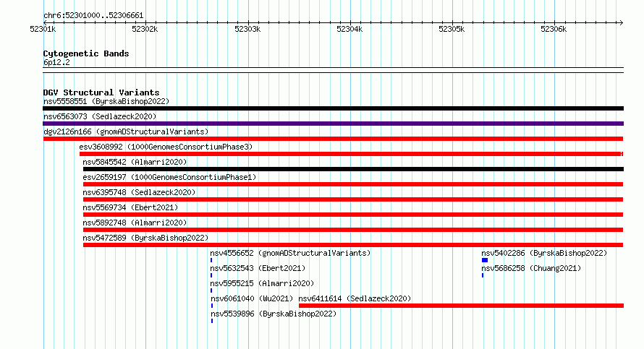Select the blue nsv5402286 variant block
The width and height of the screenshot is (644, 349).
pyautogui.click(x=485, y=260)
